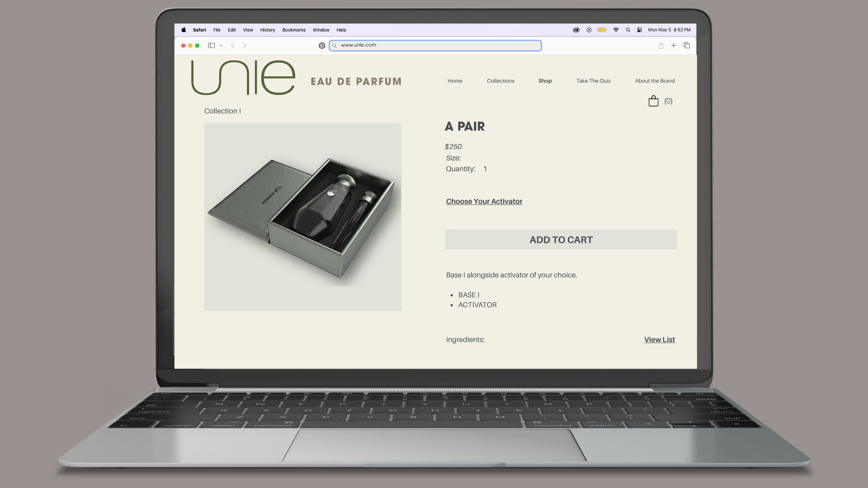868x488 pixels.
Task: Check the battery status icon
Action: click(602, 30)
